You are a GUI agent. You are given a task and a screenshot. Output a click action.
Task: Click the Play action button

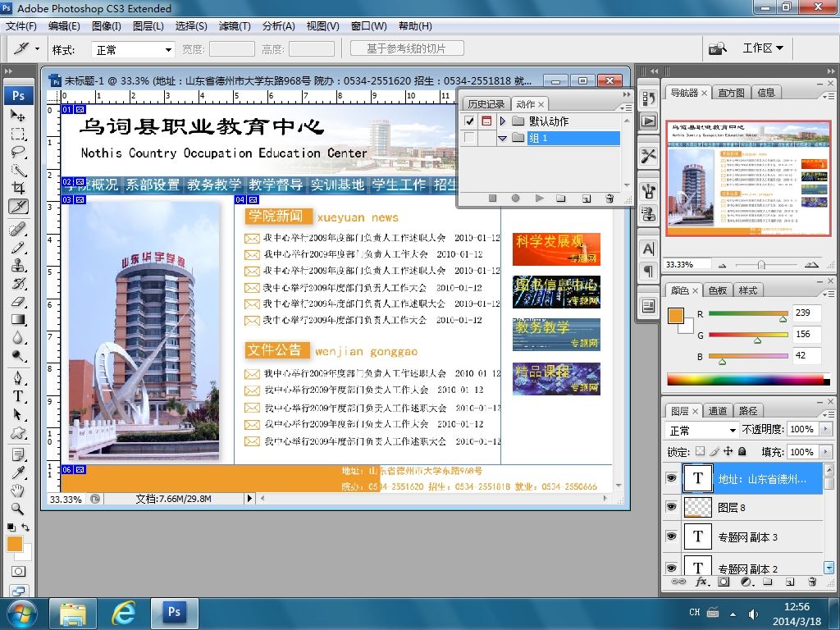coord(539,199)
